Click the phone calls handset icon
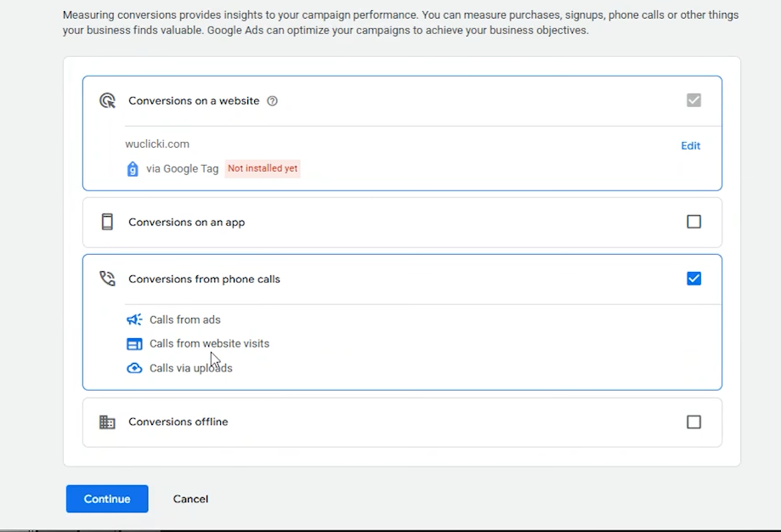 pyautogui.click(x=107, y=279)
